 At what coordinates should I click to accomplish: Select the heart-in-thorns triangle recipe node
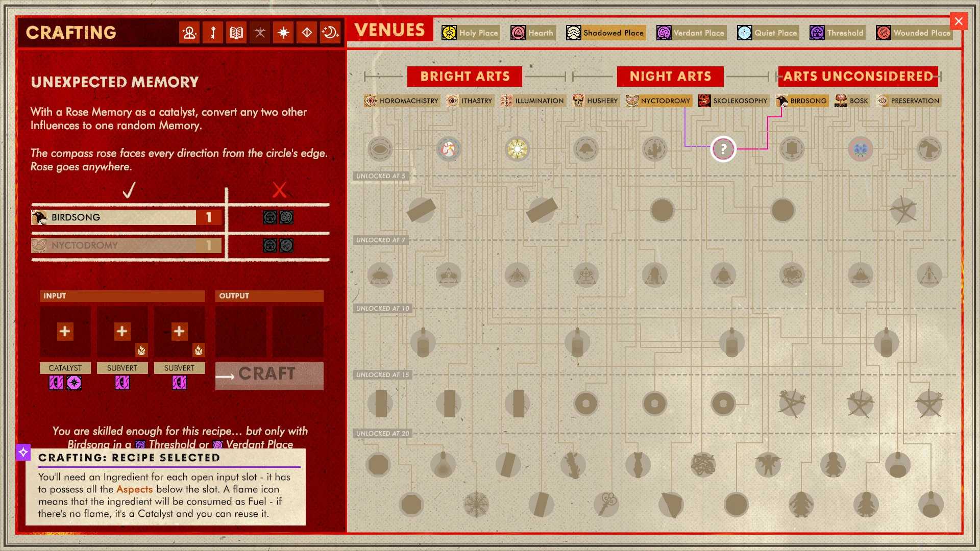point(792,275)
